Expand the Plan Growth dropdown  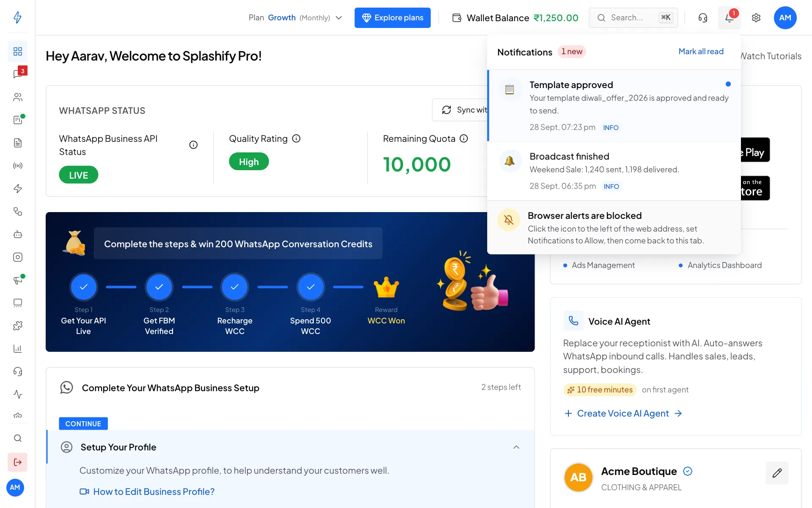295,18
